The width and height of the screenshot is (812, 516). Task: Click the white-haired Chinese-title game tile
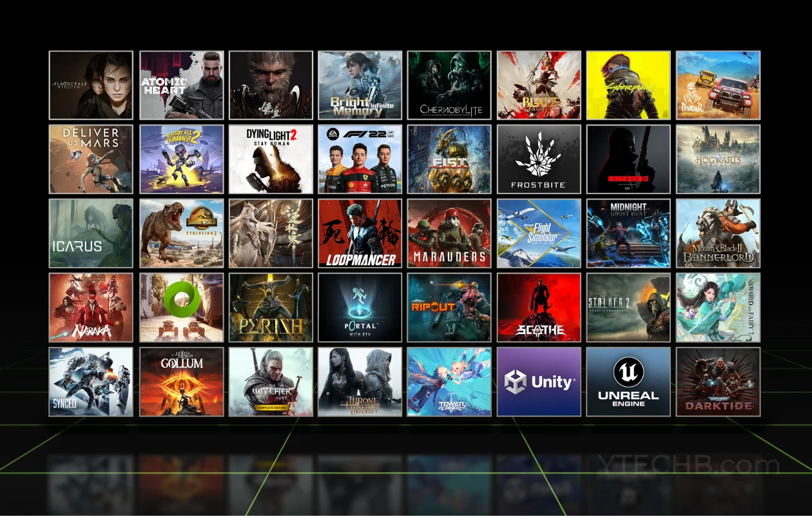click(271, 233)
